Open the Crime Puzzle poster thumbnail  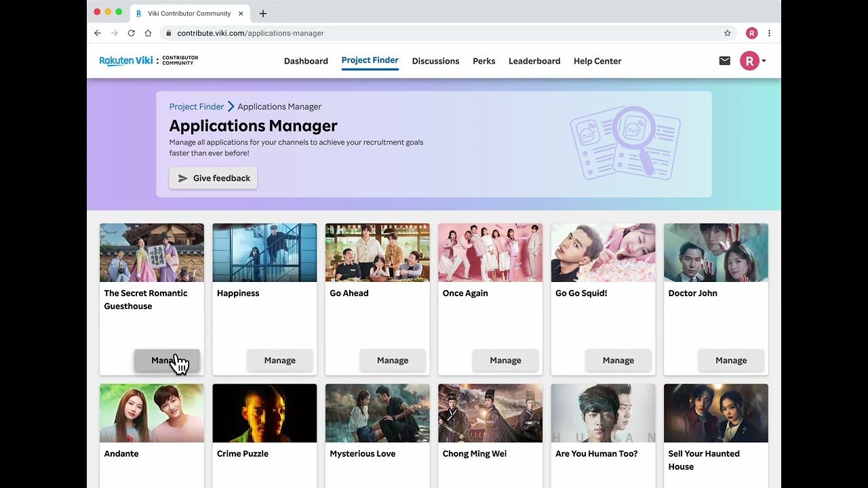coord(264,413)
